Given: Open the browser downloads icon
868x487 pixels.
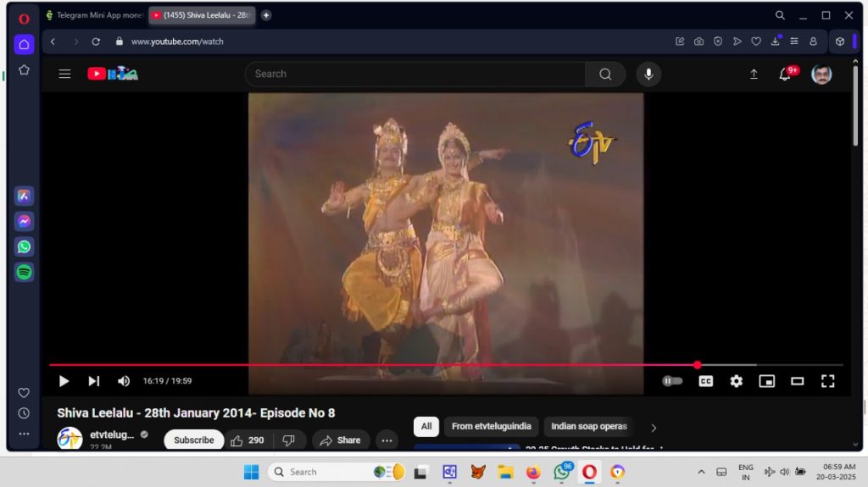Looking at the screenshot, I should coord(775,42).
